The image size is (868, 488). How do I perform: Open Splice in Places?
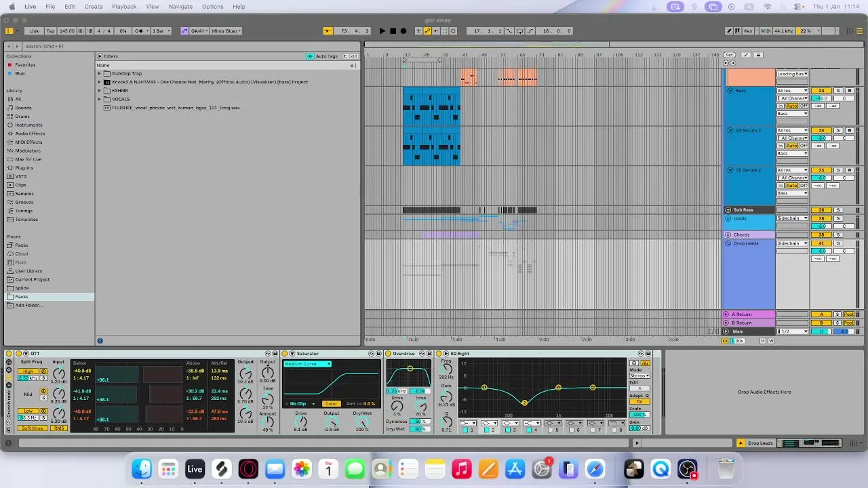(22, 288)
